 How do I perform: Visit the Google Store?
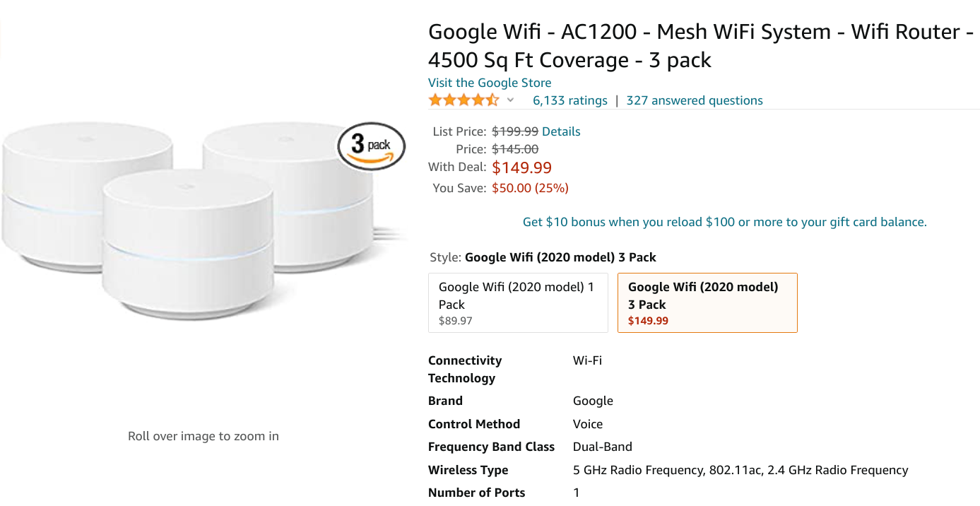pyautogui.click(x=489, y=83)
